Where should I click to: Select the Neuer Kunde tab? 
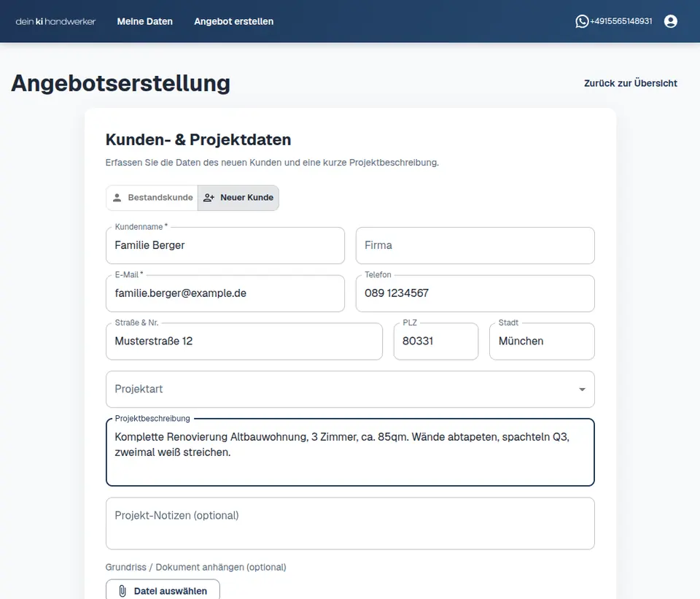238,198
